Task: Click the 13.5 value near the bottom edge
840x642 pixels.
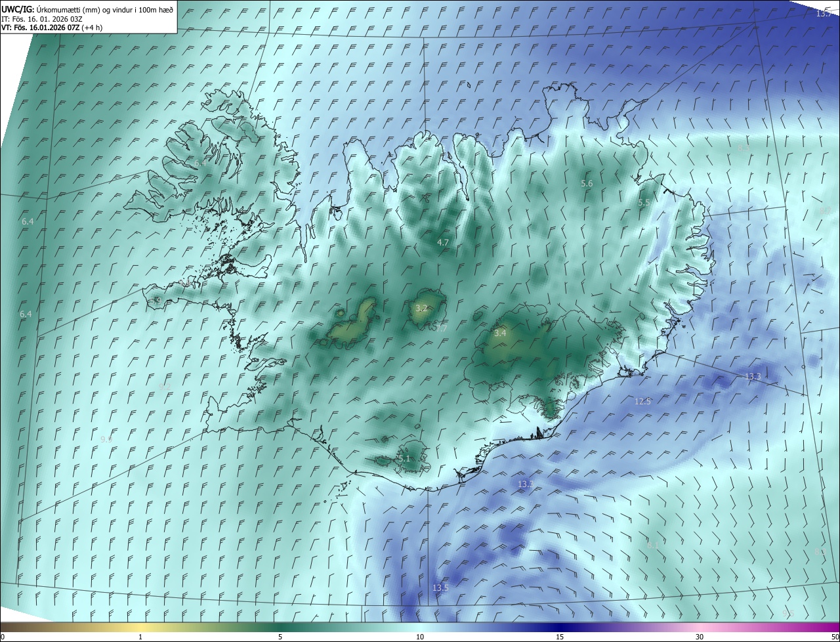Action: click(440, 588)
